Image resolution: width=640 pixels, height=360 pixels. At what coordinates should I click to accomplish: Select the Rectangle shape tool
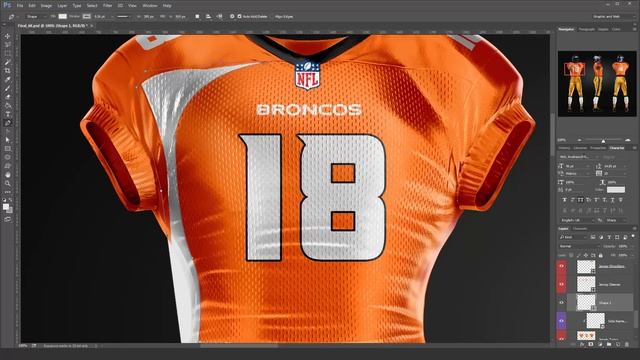7,149
